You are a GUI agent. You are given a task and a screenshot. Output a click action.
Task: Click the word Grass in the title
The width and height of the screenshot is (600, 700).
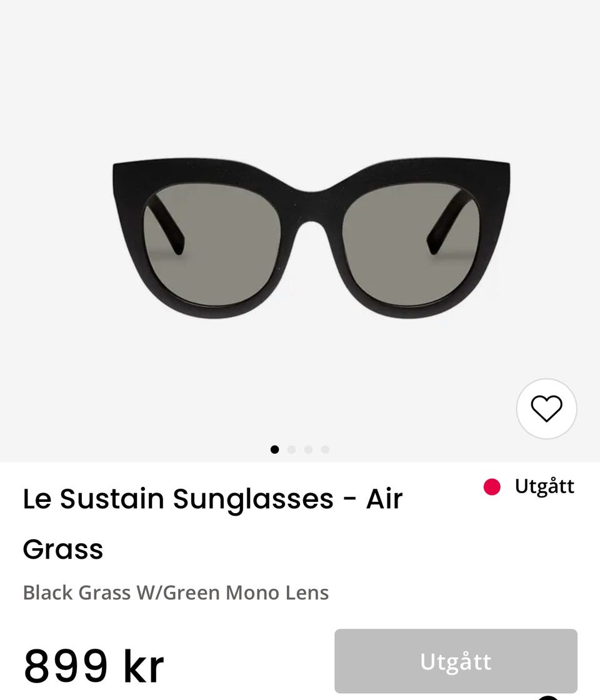(62, 549)
